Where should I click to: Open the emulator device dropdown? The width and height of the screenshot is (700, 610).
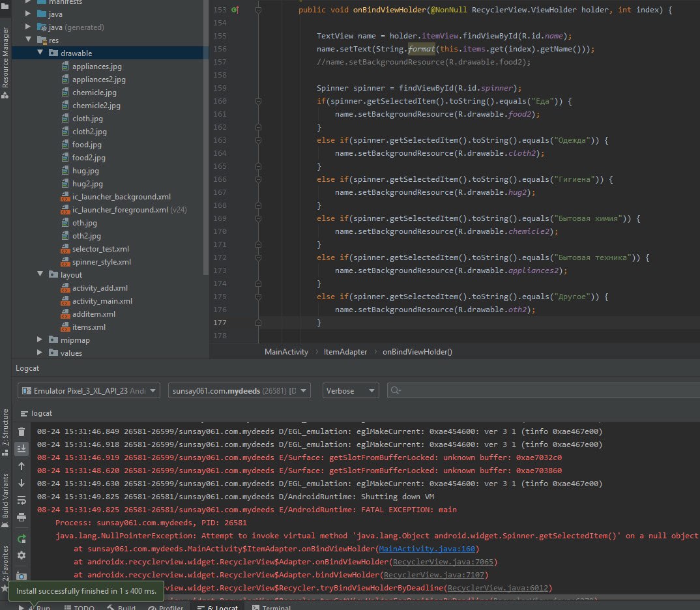89,390
